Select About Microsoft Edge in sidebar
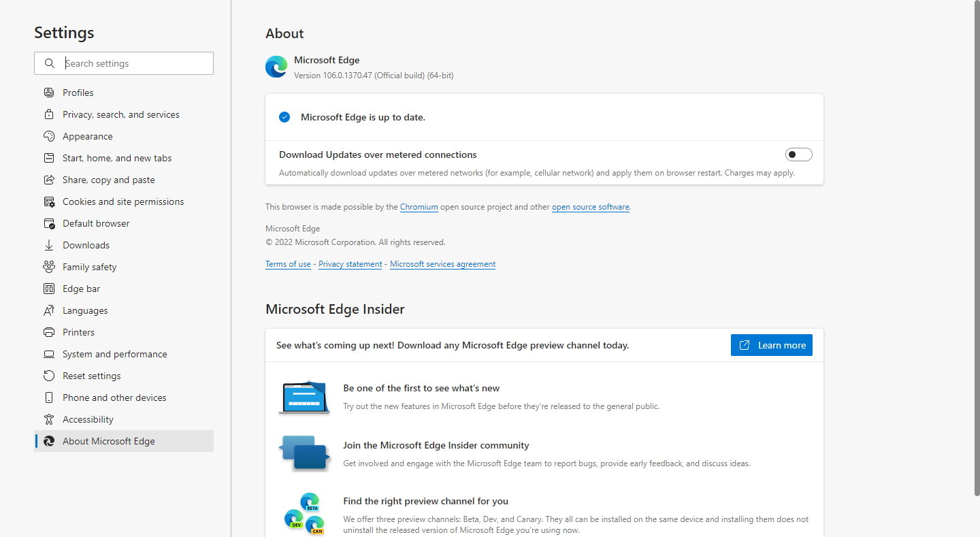 click(x=108, y=440)
